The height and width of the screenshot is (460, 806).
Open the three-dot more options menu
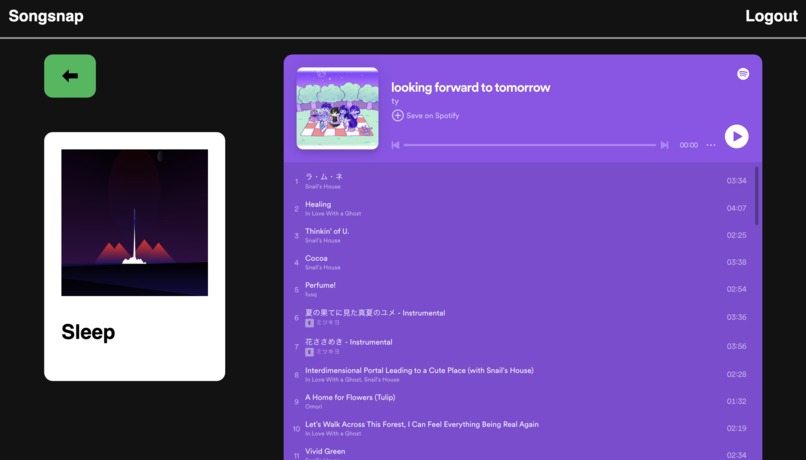point(711,145)
